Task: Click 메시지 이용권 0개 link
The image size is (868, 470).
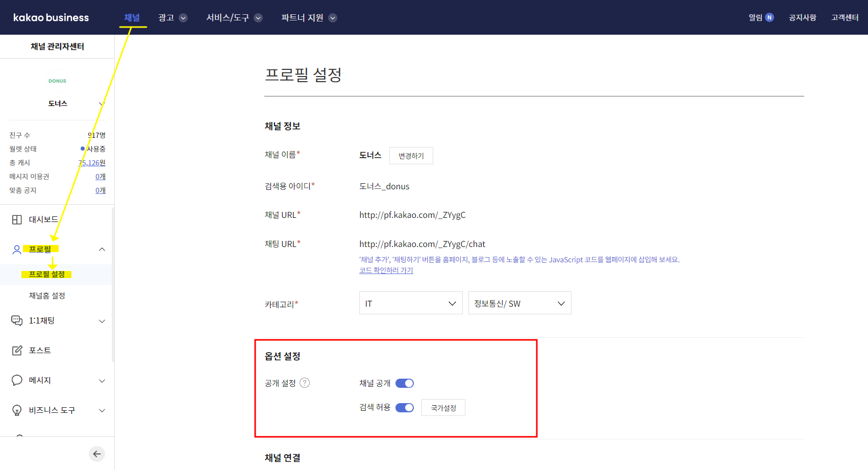Action: click(x=101, y=177)
